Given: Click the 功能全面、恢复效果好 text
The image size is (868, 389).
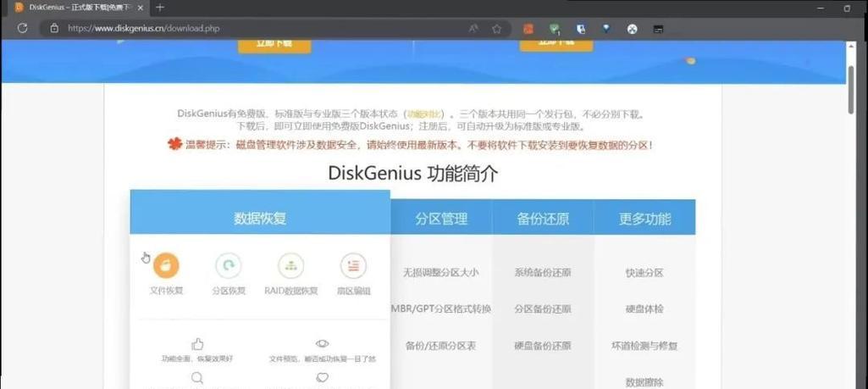Looking at the screenshot, I should pos(197,359).
